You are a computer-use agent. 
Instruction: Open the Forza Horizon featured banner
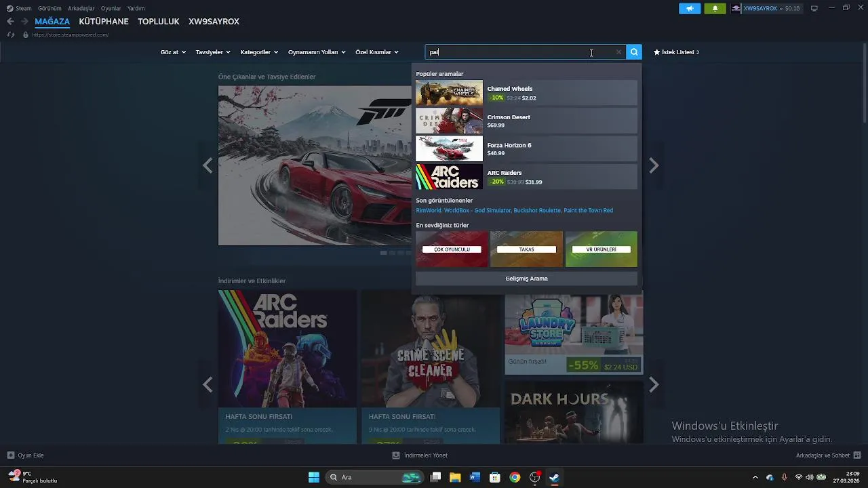315,165
